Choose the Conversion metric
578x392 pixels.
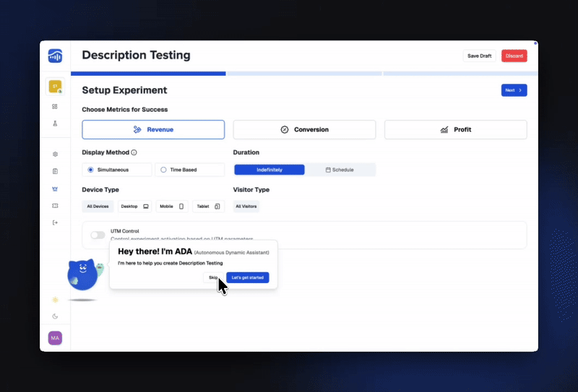(x=304, y=130)
